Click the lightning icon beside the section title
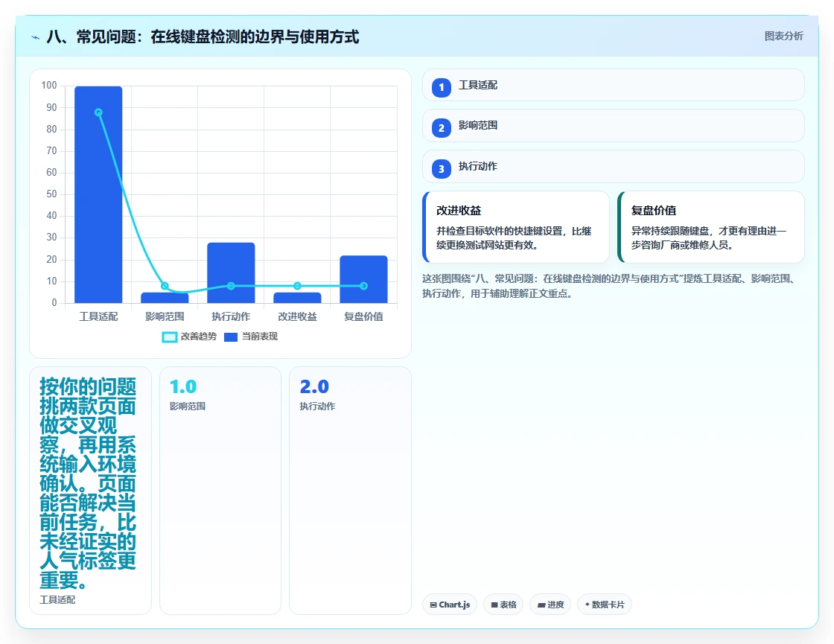 click(x=36, y=37)
